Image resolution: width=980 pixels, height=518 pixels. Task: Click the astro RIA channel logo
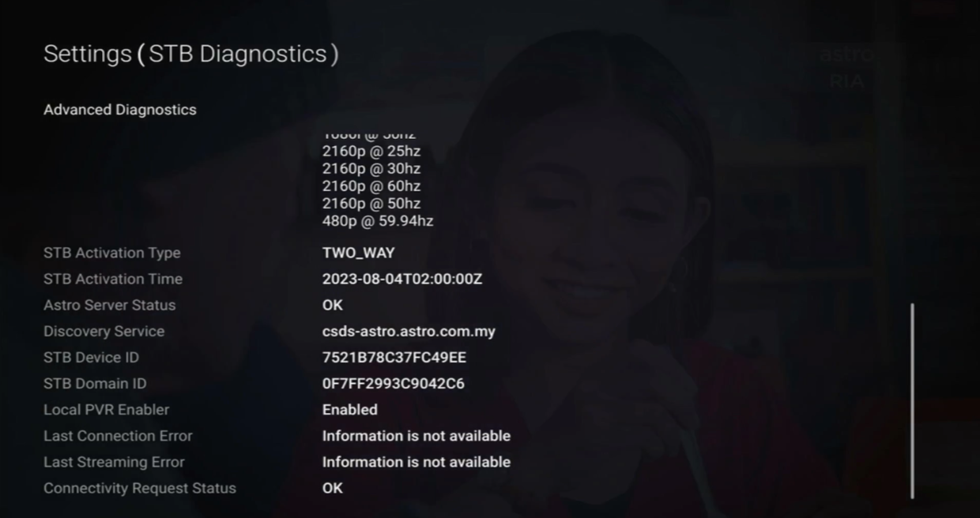pyautogui.click(x=846, y=67)
